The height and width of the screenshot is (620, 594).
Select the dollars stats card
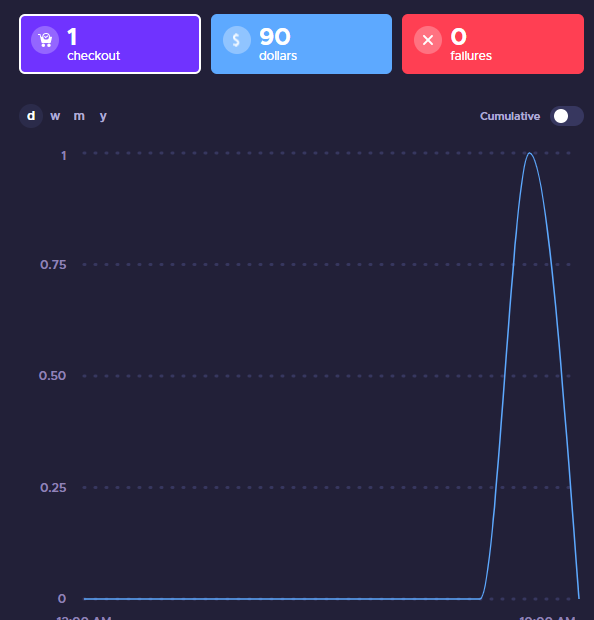coord(301,44)
